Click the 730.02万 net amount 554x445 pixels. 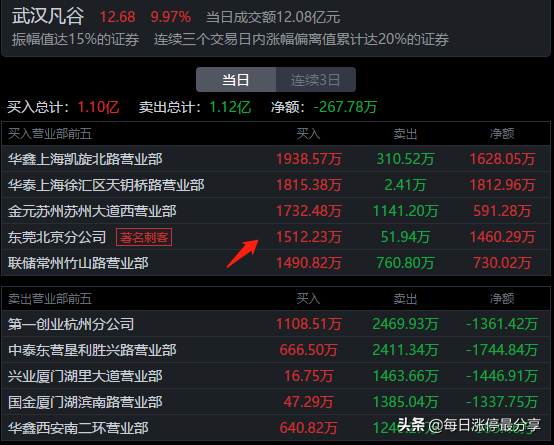point(502,263)
